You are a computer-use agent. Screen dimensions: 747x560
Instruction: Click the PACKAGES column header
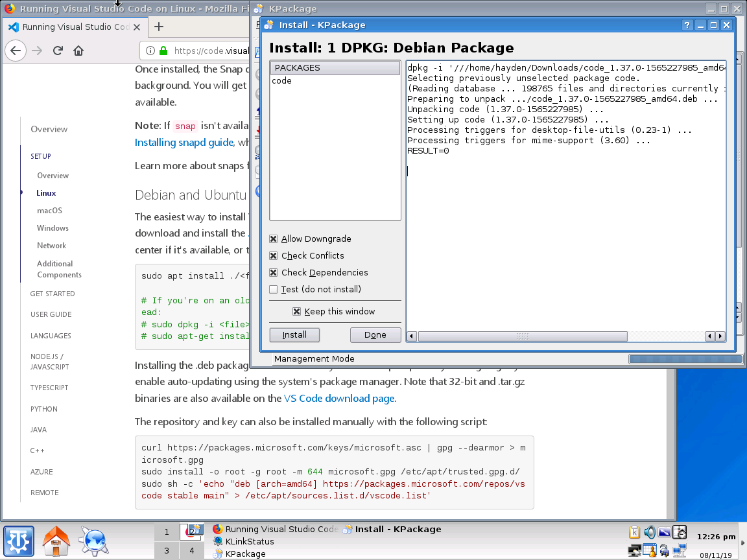pyautogui.click(x=335, y=67)
